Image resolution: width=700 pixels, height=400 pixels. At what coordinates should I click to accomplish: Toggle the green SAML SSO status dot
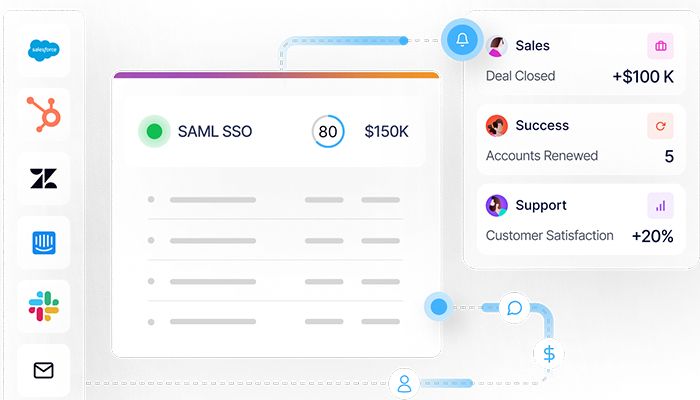154,131
